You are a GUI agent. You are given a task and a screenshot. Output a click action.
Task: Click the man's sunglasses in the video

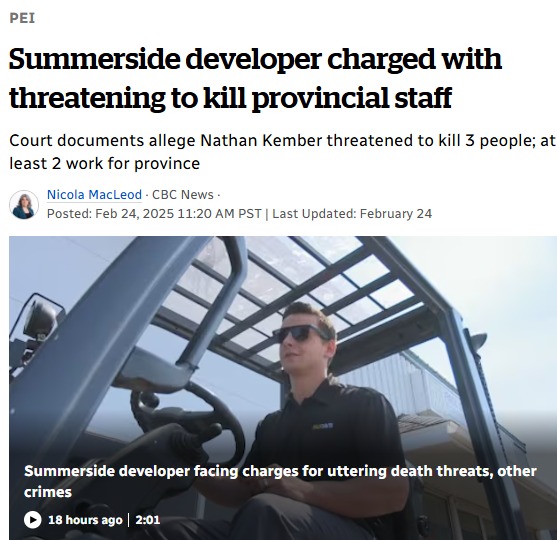point(299,333)
